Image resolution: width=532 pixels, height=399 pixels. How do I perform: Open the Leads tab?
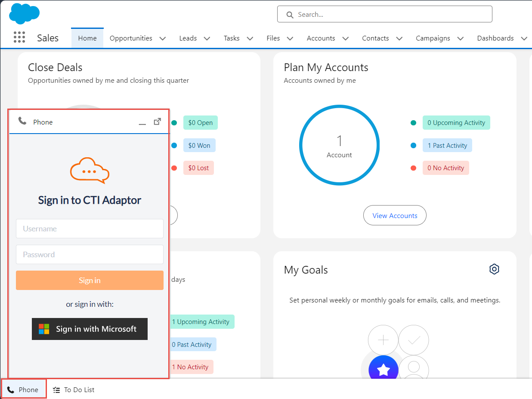(x=188, y=38)
